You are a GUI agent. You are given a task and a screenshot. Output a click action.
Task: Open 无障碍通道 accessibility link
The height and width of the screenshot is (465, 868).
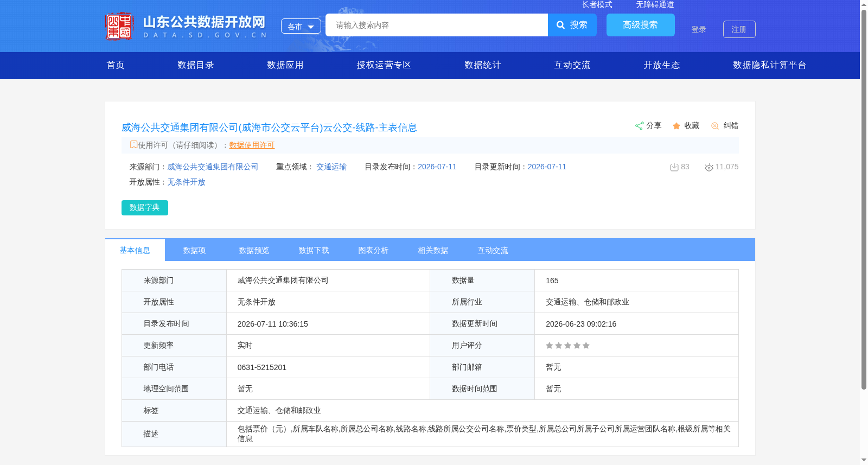[x=655, y=4]
